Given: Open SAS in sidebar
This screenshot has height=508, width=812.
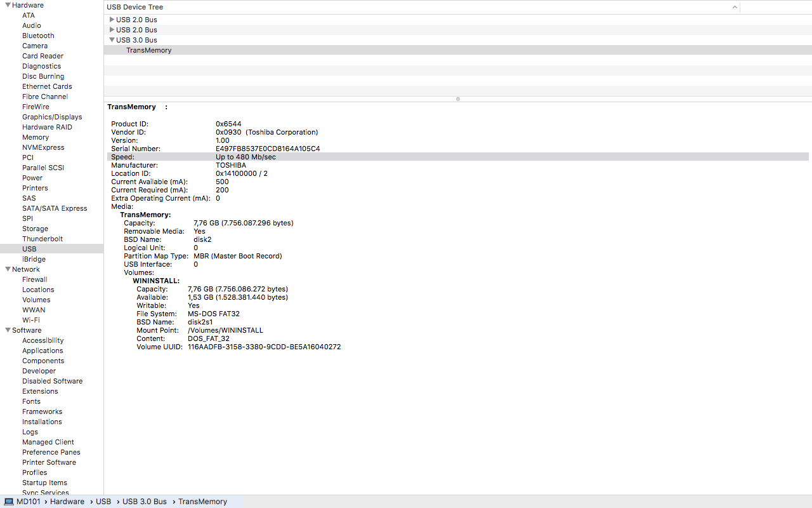Looking at the screenshot, I should (x=29, y=198).
